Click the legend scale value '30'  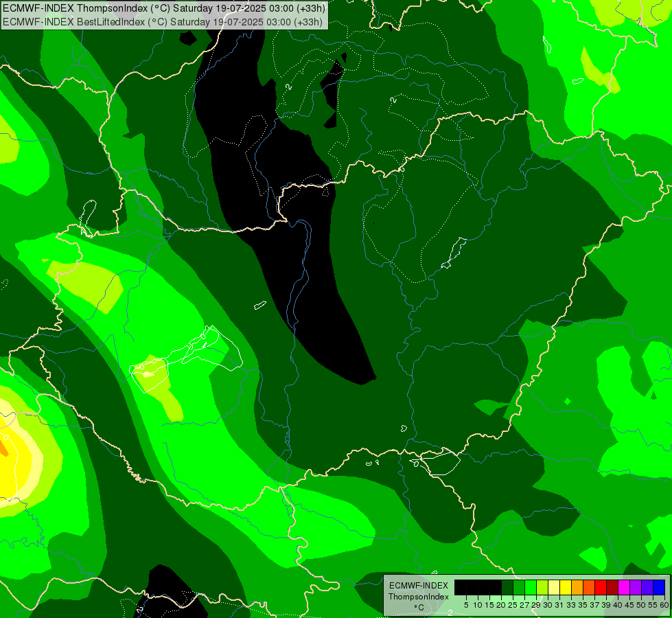click(x=548, y=605)
